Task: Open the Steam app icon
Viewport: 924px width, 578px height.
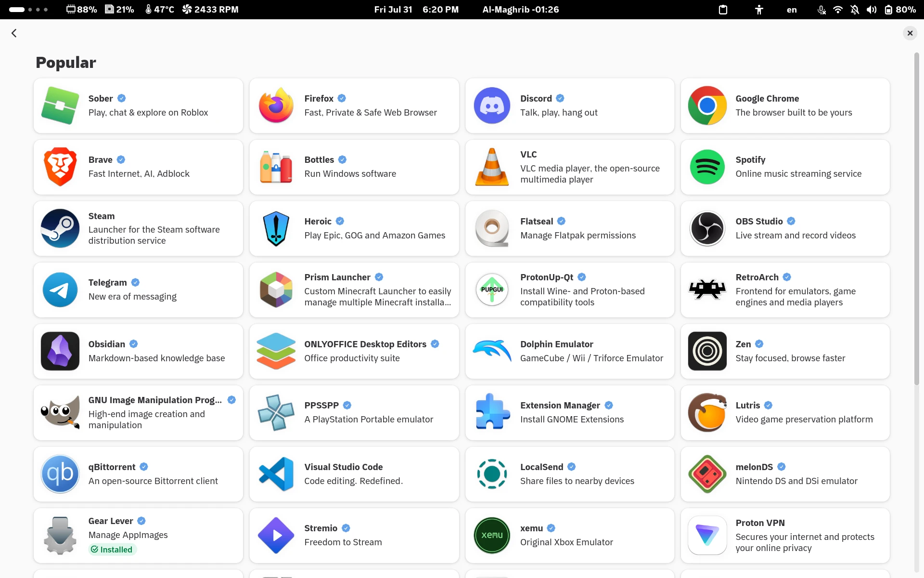Action: tap(60, 228)
